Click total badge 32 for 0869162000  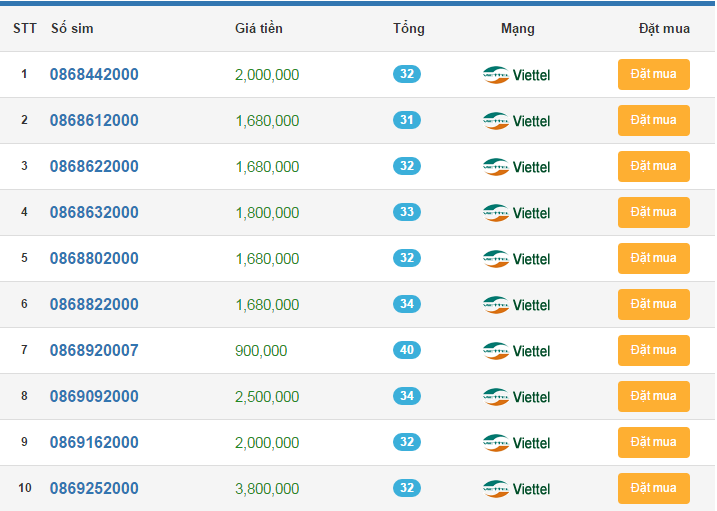(407, 442)
